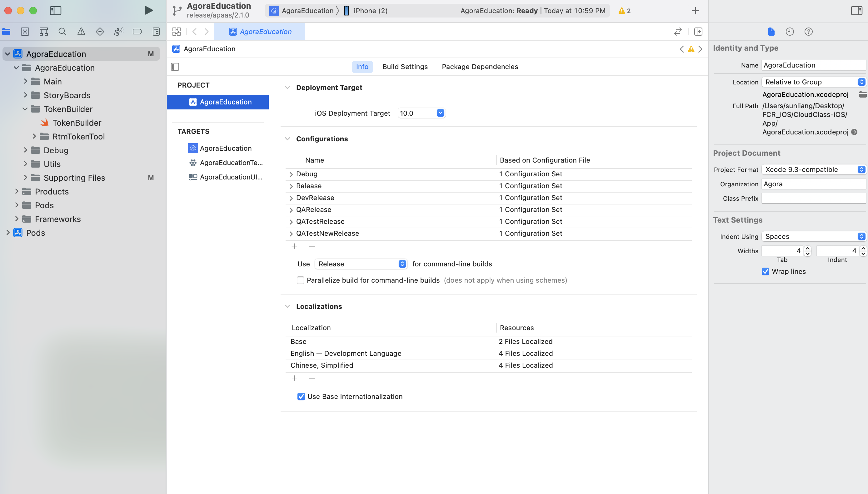Expand the QARelease configuration row
Viewport: 868px width, 494px height.
[291, 210]
